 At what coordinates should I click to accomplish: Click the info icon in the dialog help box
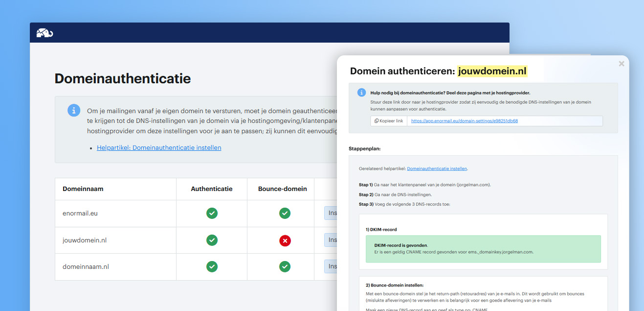coord(362,92)
